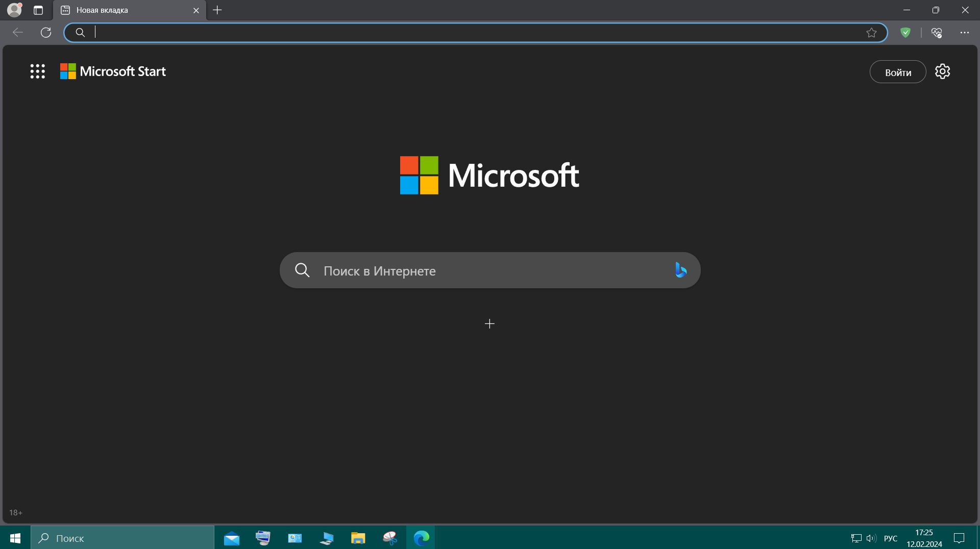980x549 pixels.
Task: Open the browser profile avatar
Action: (15, 10)
